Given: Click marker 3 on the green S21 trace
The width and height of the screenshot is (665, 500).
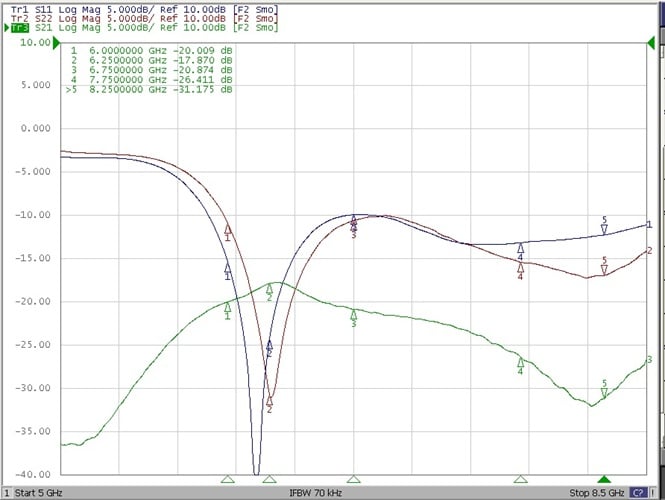Looking at the screenshot, I should click(x=354, y=318).
